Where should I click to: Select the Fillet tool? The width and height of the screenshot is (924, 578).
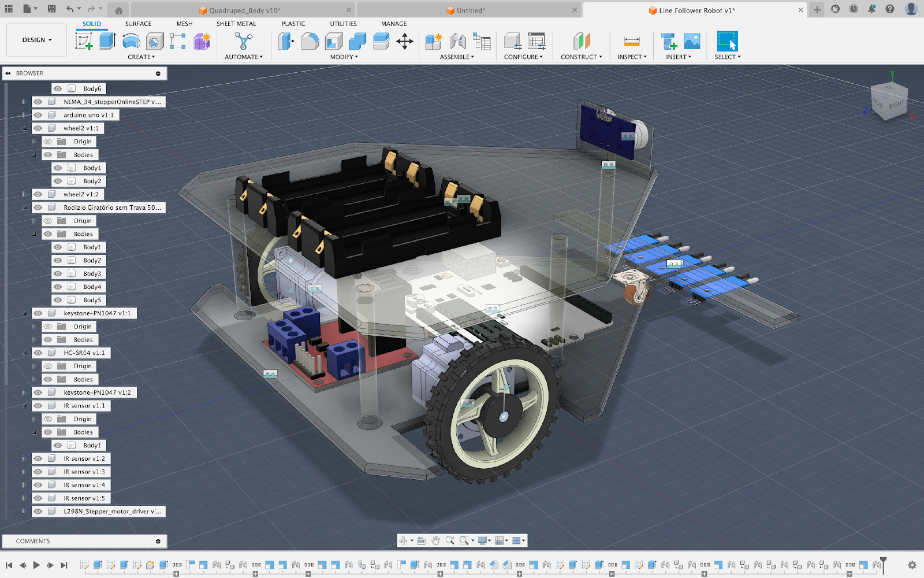310,42
